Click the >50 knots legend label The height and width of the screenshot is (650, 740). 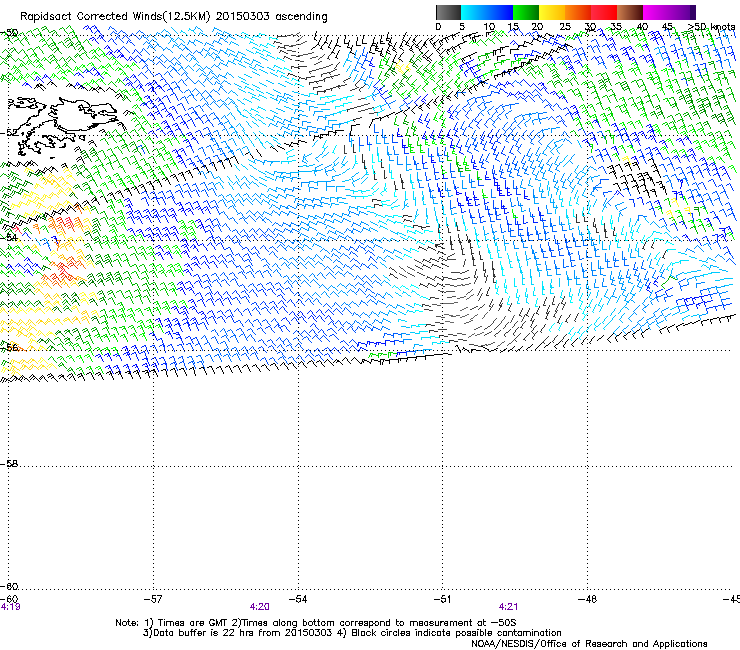711,27
